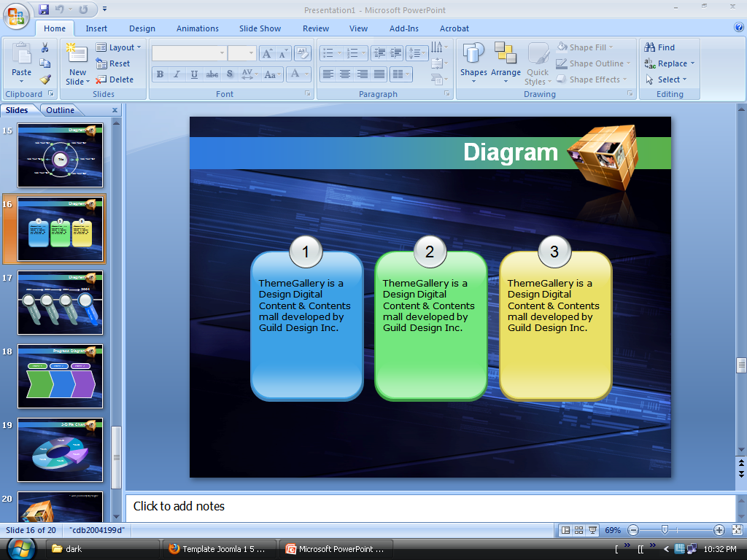This screenshot has height=560, width=747.
Task: Close the Slides pane with x
Action: point(115,110)
